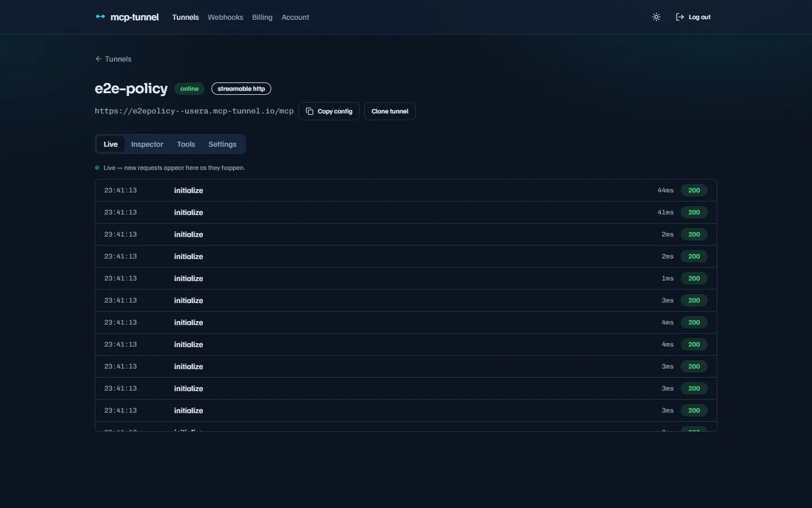Switch to the Live tab
812x508 pixels.
click(x=111, y=144)
